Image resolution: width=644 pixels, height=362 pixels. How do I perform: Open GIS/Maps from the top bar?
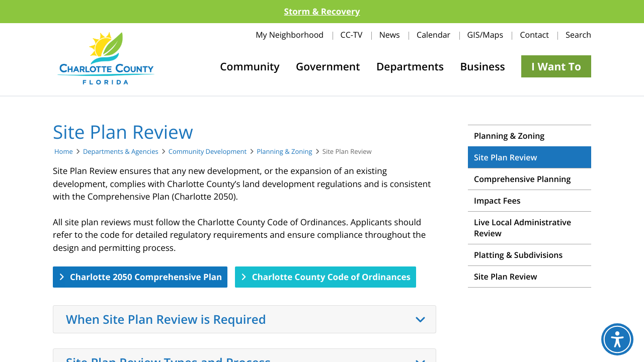485,35
